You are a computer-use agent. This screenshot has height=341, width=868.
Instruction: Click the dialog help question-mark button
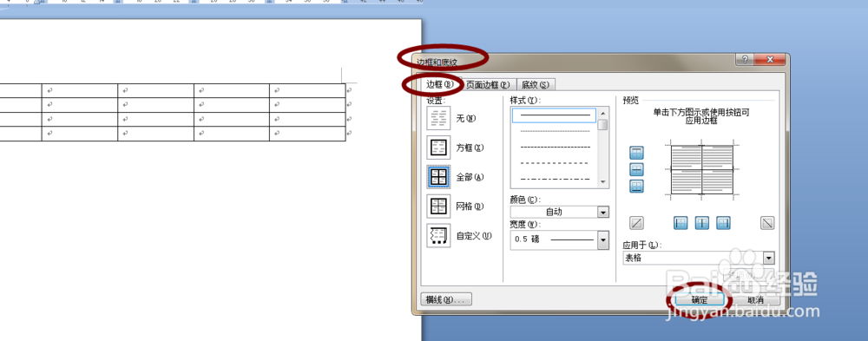(x=745, y=60)
